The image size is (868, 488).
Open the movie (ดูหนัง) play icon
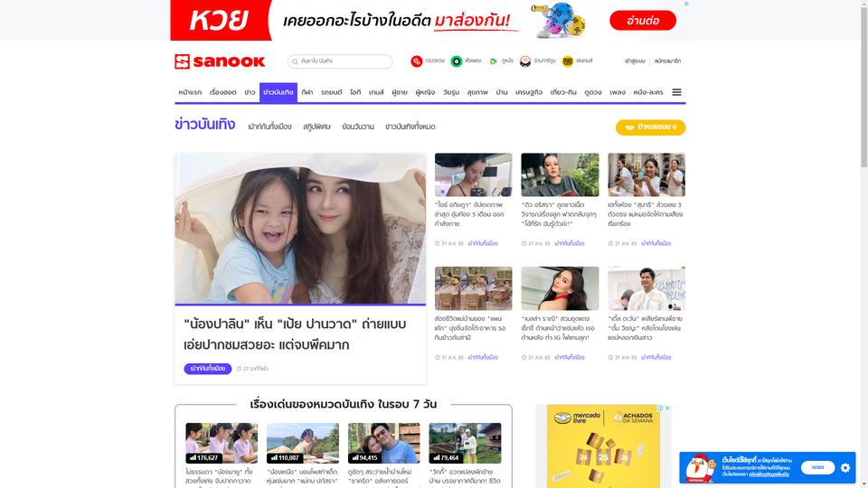click(x=494, y=61)
